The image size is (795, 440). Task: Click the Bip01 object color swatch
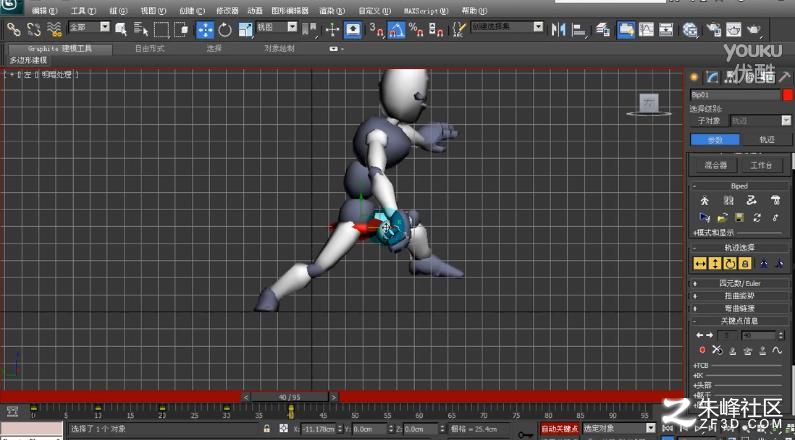click(x=787, y=95)
